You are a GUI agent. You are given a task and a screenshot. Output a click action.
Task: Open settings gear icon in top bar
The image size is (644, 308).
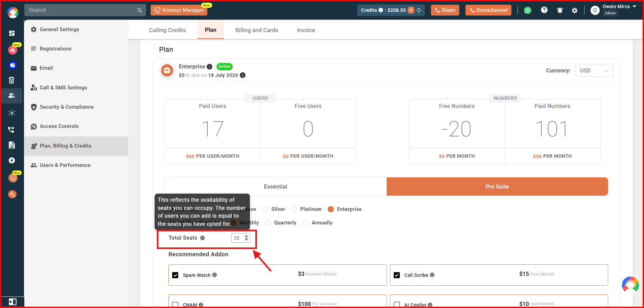tap(575, 10)
